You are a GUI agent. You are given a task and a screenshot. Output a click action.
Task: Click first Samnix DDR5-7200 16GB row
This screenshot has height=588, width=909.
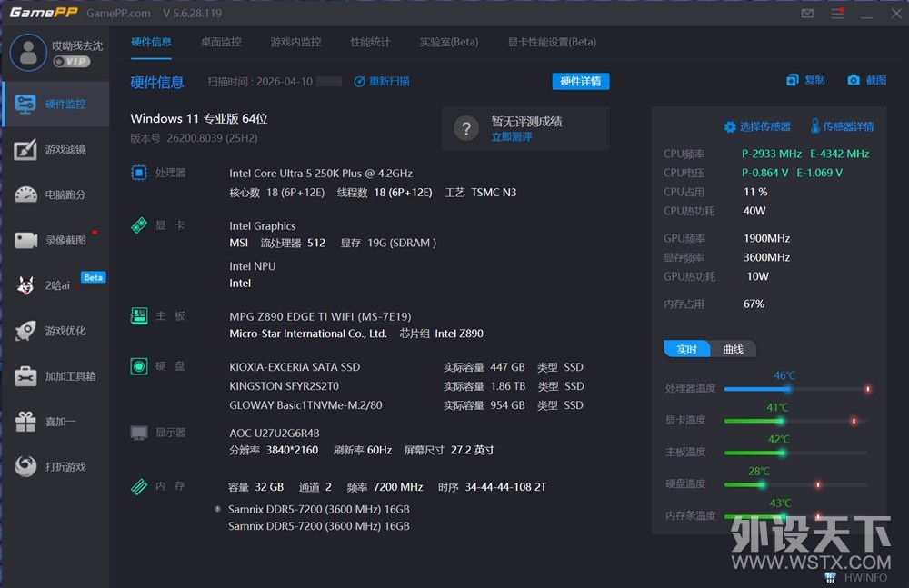pyautogui.click(x=319, y=509)
